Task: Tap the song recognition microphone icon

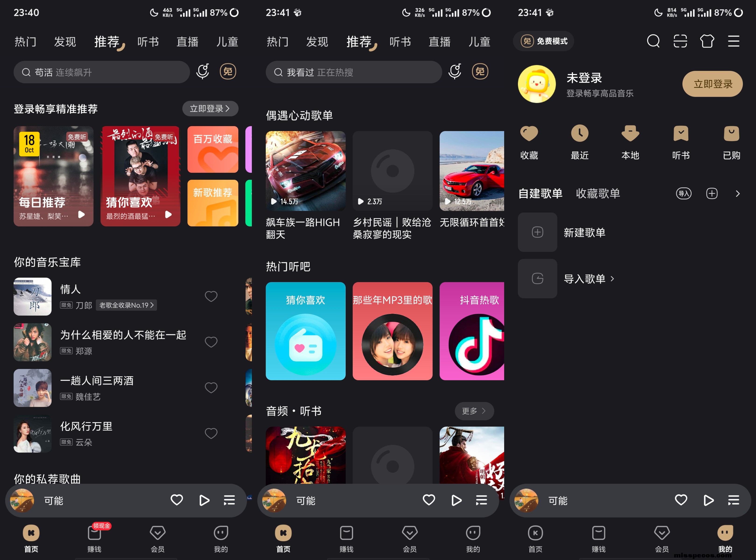Action: [x=203, y=72]
